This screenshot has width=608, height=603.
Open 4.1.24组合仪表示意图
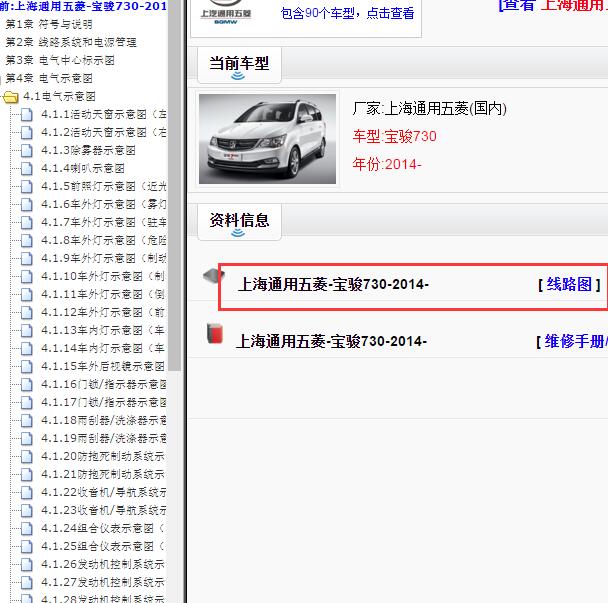click(103, 529)
